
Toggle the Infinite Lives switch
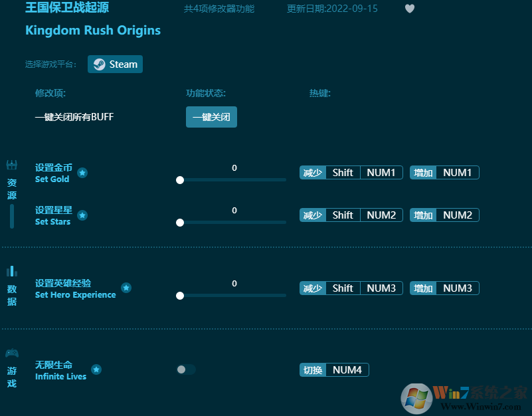[186, 369]
